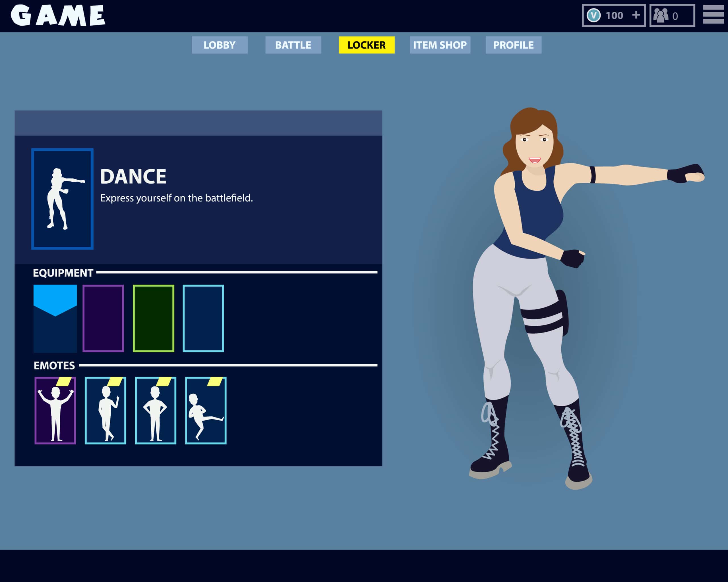
Task: Select the Dance emote preview icon
Action: (x=63, y=199)
